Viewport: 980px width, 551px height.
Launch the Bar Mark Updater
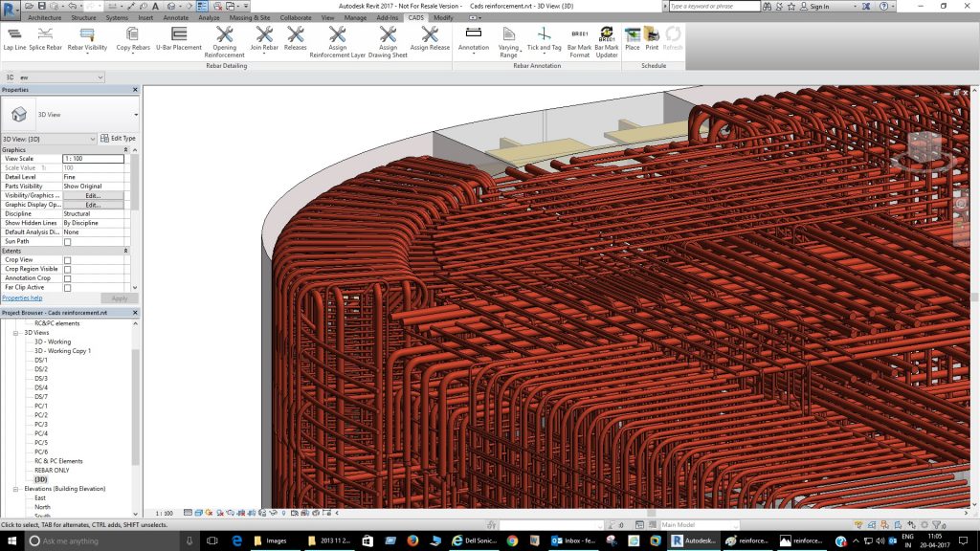point(606,43)
